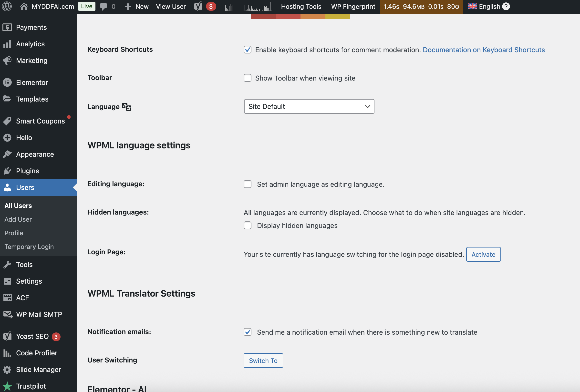The image size is (580, 392).
Task: Click the Settings sliders icon
Action: click(x=7, y=281)
